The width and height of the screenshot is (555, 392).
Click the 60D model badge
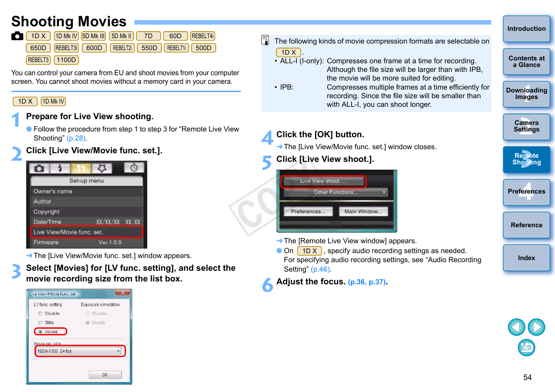point(176,36)
